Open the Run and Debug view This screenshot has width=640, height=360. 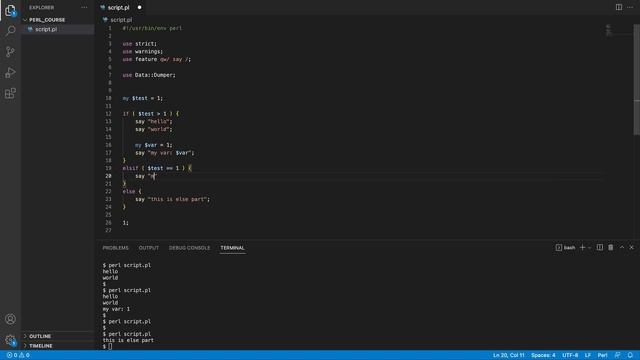tap(10, 73)
